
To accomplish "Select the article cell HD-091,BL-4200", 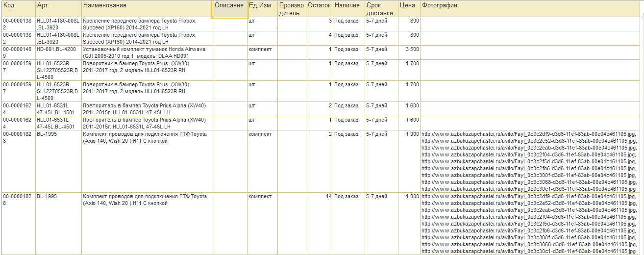I will (x=58, y=50).
